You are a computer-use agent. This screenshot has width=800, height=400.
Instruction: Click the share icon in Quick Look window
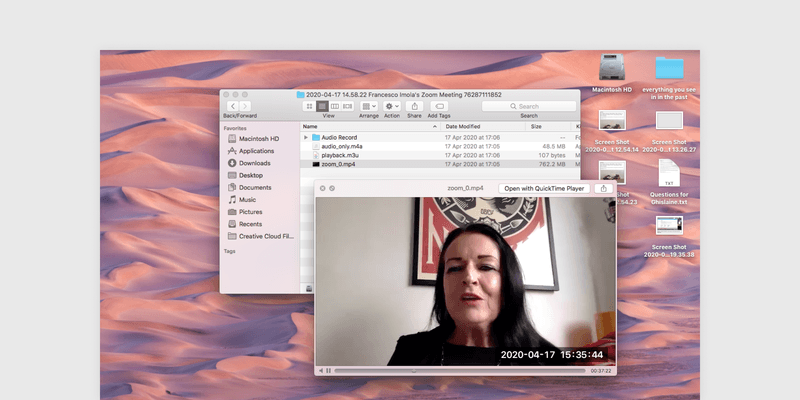tap(605, 188)
